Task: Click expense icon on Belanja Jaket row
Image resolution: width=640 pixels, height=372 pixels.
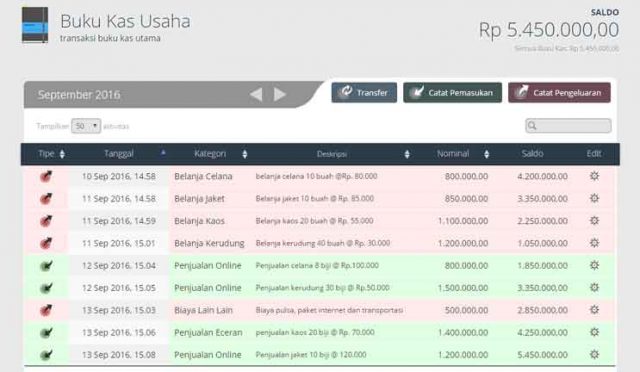Action: tap(46, 199)
